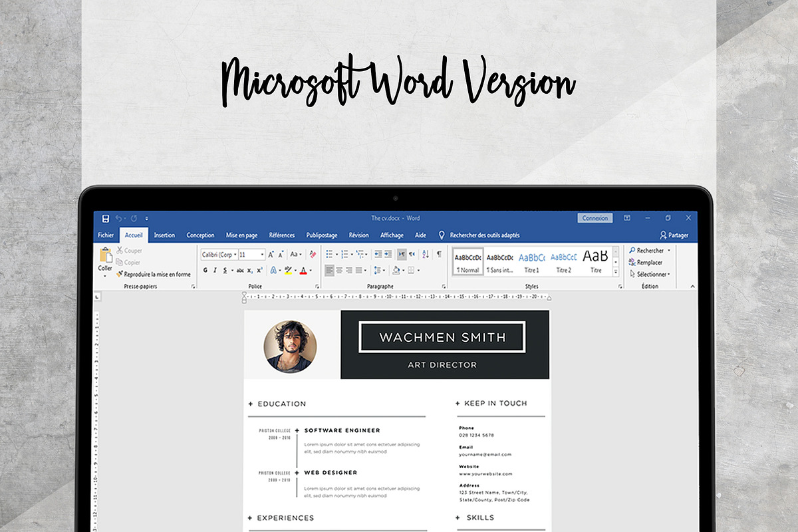Viewport: 798px width, 532px height.
Task: Set left-to-right text direction
Action: (402, 255)
